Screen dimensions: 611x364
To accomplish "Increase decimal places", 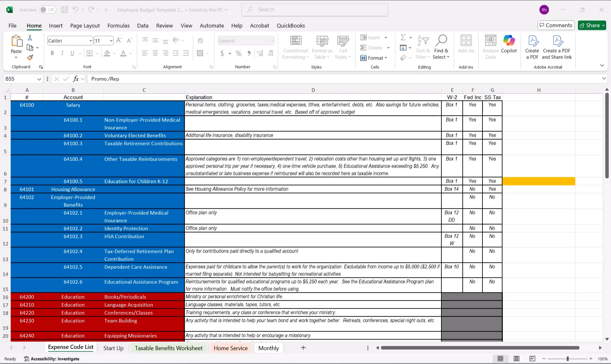I will point(260,53).
